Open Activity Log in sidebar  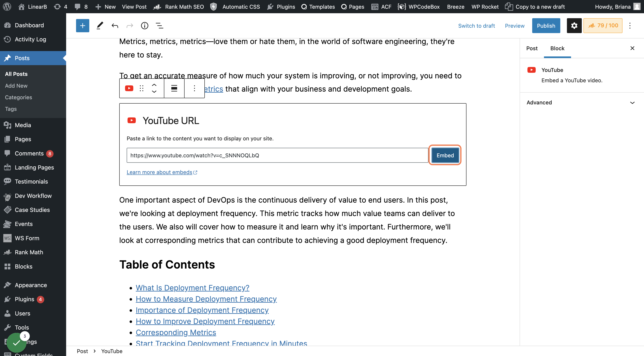click(x=33, y=39)
